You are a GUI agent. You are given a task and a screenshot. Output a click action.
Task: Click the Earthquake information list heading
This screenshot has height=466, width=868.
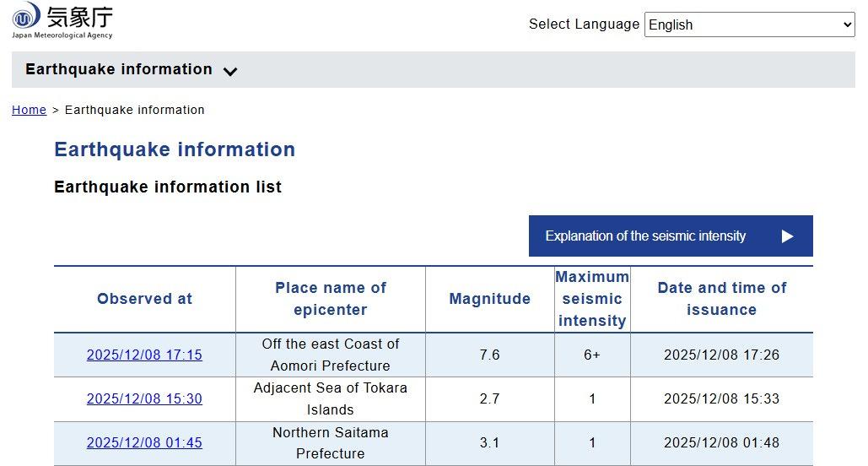[x=168, y=187]
